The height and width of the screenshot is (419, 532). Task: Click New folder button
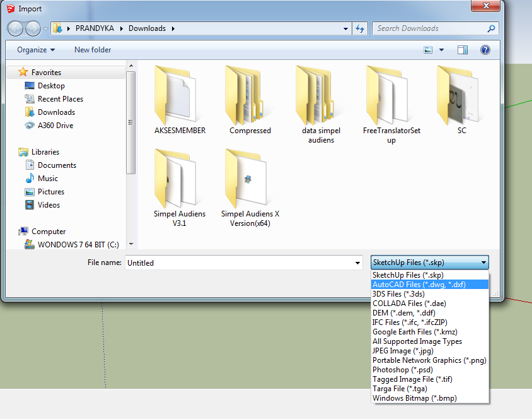tap(93, 50)
